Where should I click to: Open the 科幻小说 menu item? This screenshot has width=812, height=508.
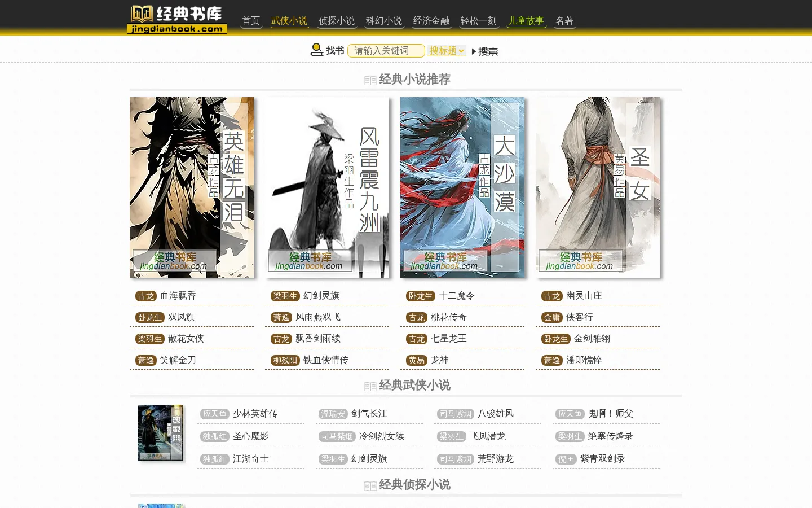click(384, 21)
